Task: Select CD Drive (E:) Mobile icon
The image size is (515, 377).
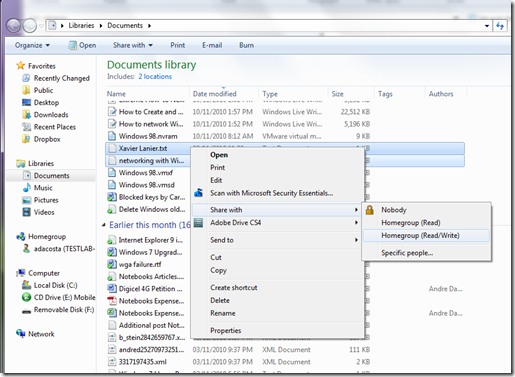Action: pyautogui.click(x=26, y=297)
